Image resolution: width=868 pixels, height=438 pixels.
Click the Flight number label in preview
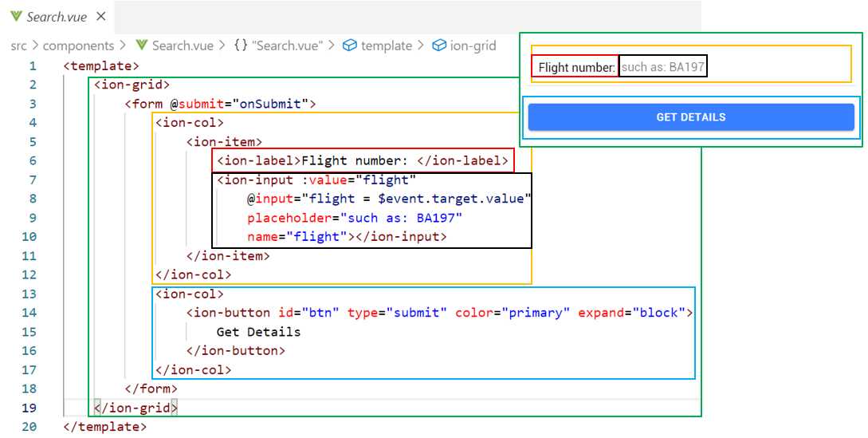point(576,68)
